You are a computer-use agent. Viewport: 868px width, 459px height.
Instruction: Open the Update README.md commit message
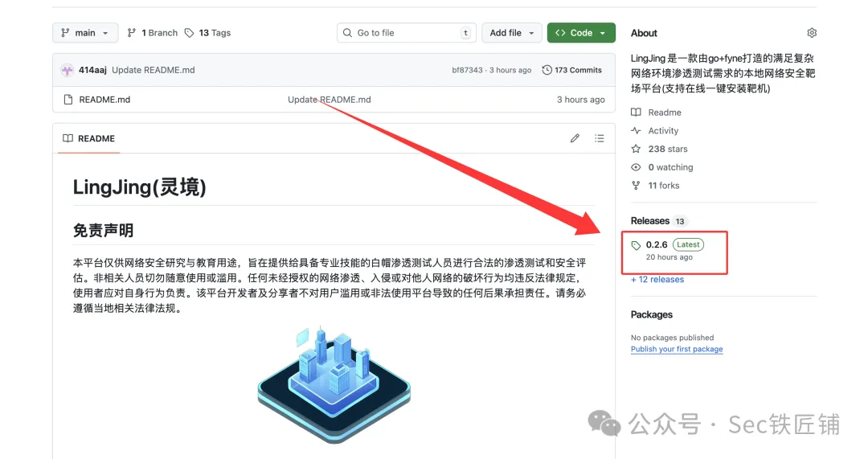tap(154, 70)
